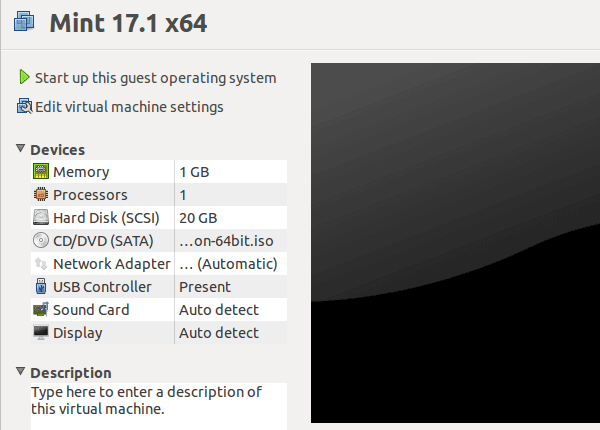Select the Processors device label
Screen dimensions: 600x430
pyautogui.click(x=90, y=195)
